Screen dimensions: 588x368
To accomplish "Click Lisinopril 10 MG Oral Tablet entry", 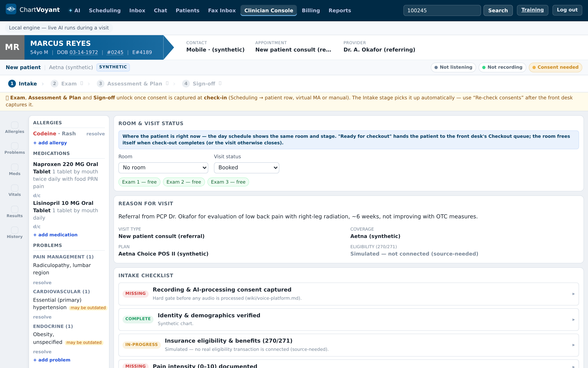I will (x=66, y=210).
